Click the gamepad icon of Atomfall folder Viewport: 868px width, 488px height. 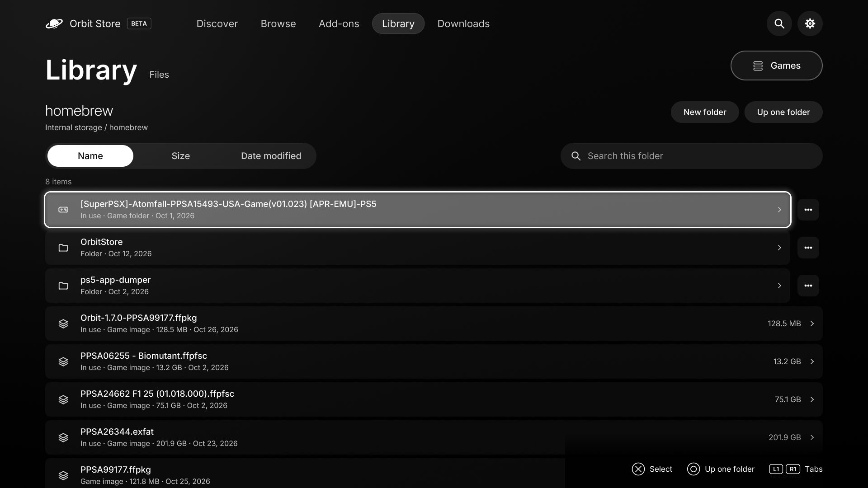click(x=63, y=210)
